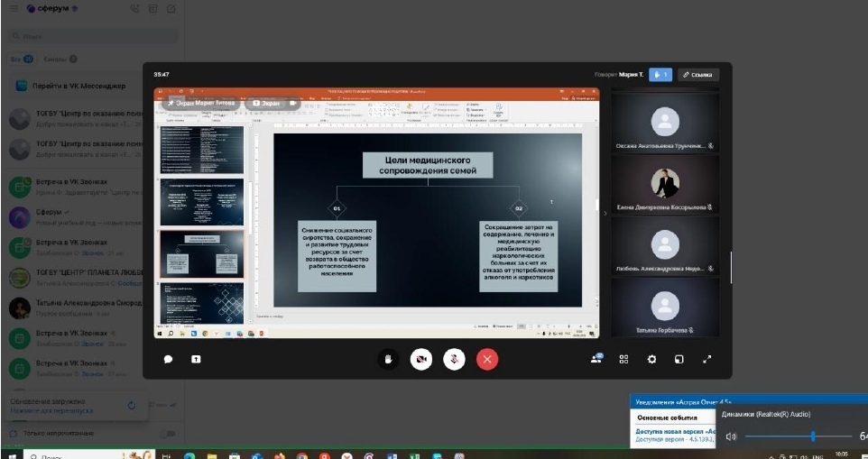Open the participants list icon
Screen dimensions: 868x459
596,359
